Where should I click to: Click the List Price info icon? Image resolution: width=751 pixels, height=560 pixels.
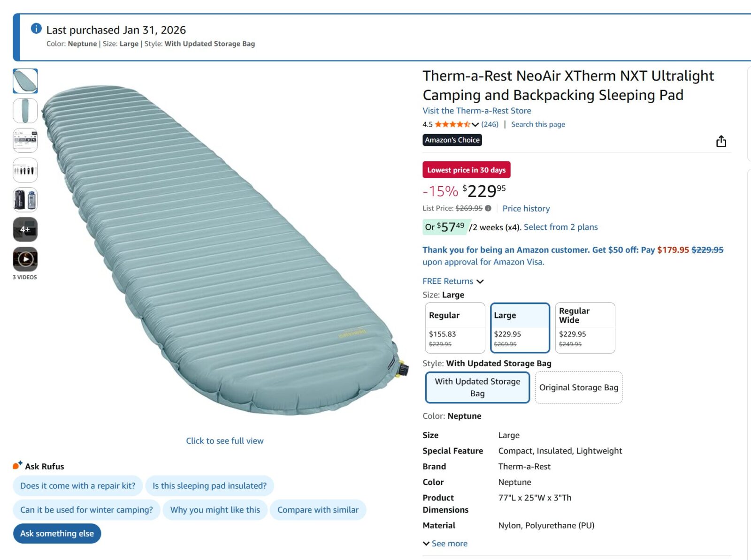tap(488, 208)
